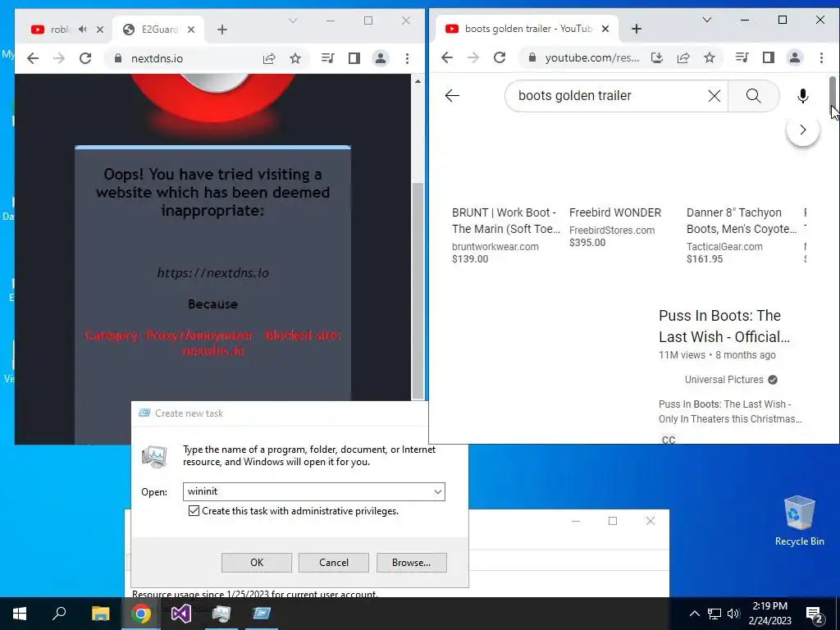Open media controls in YouTube Chrome window

coord(742,57)
